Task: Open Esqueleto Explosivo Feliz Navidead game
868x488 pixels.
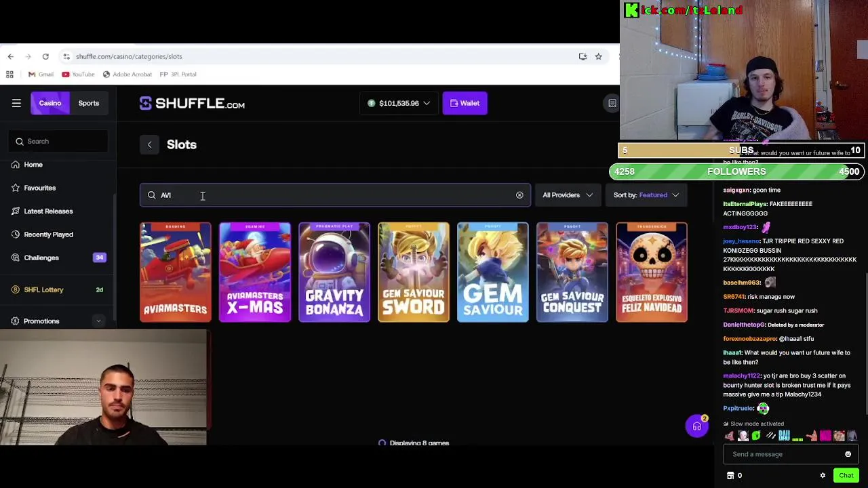Action: point(652,272)
